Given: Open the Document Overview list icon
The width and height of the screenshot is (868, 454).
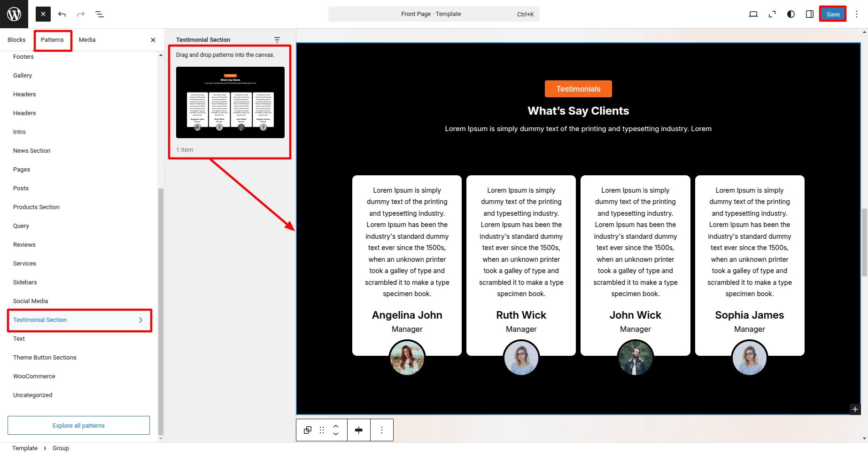Looking at the screenshot, I should pos(100,14).
